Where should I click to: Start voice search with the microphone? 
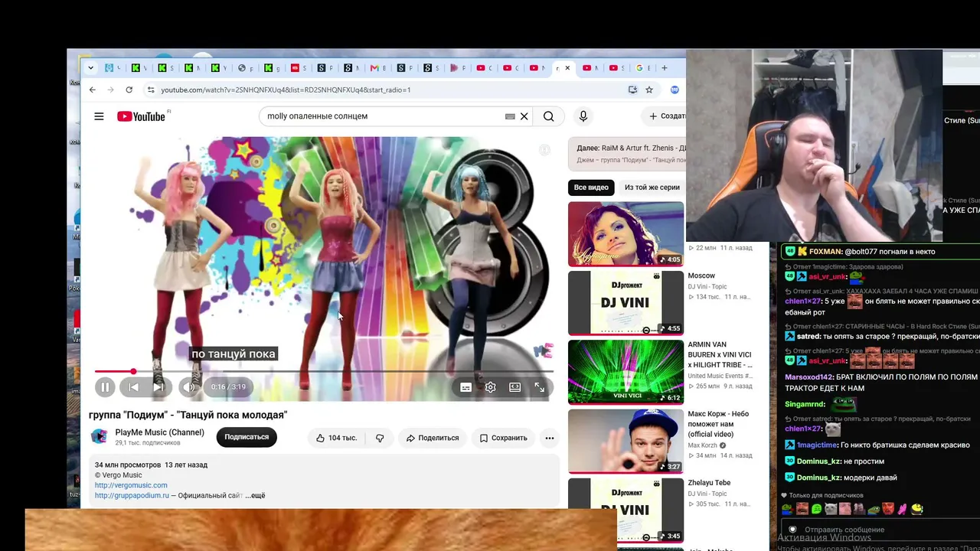(x=583, y=116)
